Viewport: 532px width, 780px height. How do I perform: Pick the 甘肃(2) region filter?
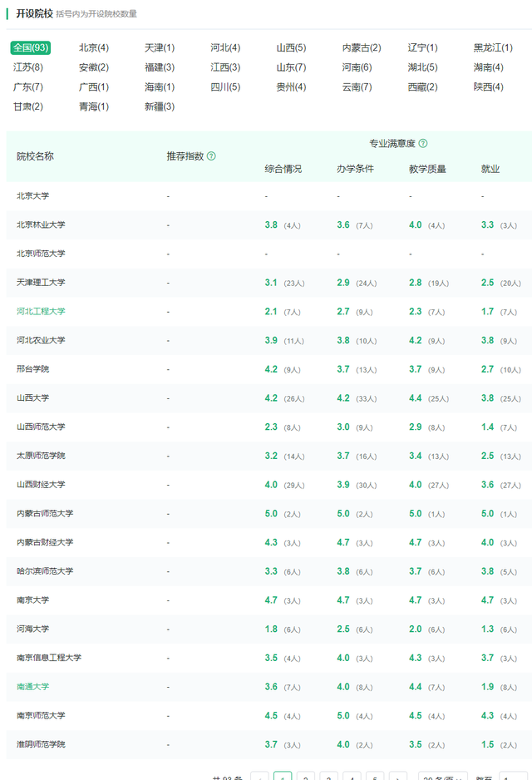(x=28, y=106)
